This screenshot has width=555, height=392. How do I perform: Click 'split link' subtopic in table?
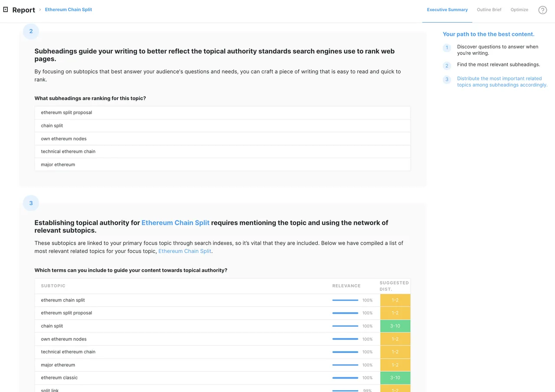pyautogui.click(x=50, y=390)
